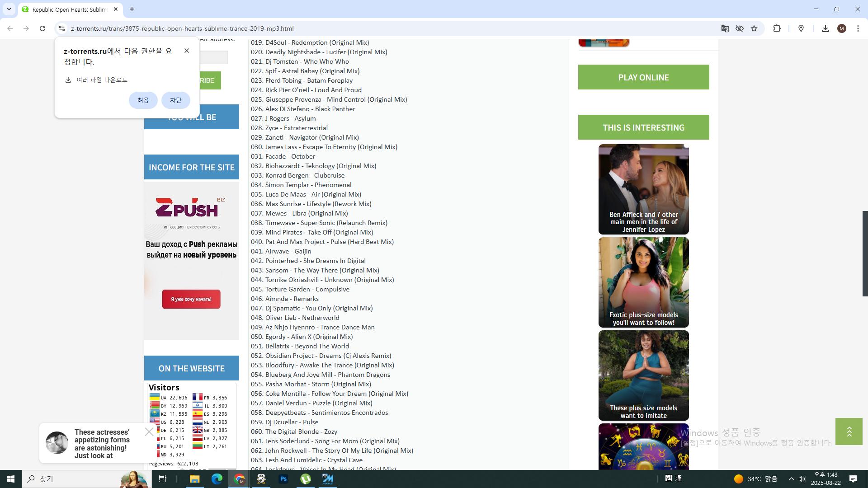
Task: Click 차단 to block multiple downloads
Action: pos(176,100)
